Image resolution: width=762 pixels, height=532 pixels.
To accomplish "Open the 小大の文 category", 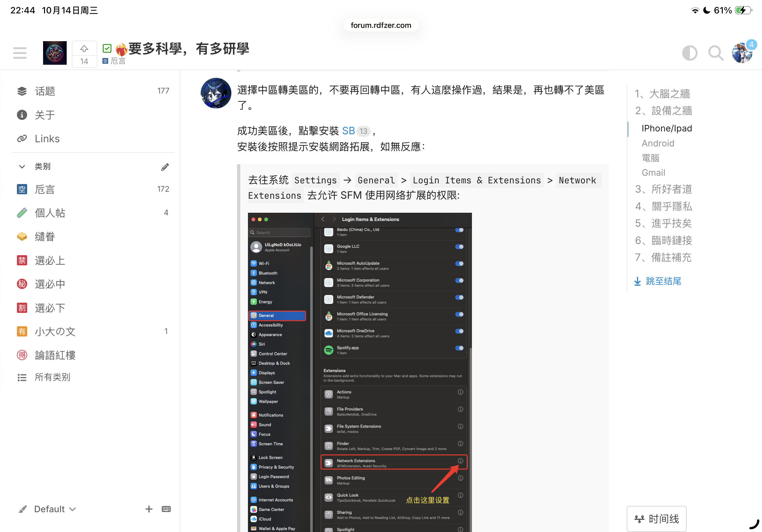I will 93,331.
